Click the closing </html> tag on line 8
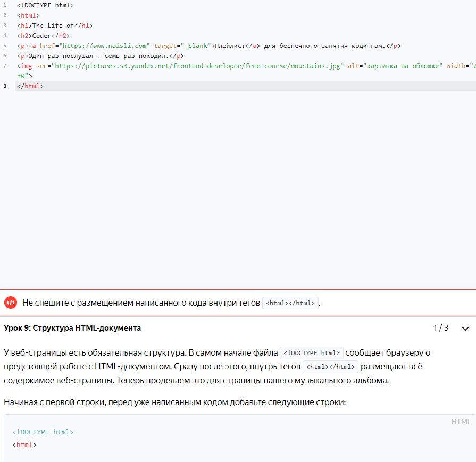Viewport: 476px width, 462px height. 30,86
